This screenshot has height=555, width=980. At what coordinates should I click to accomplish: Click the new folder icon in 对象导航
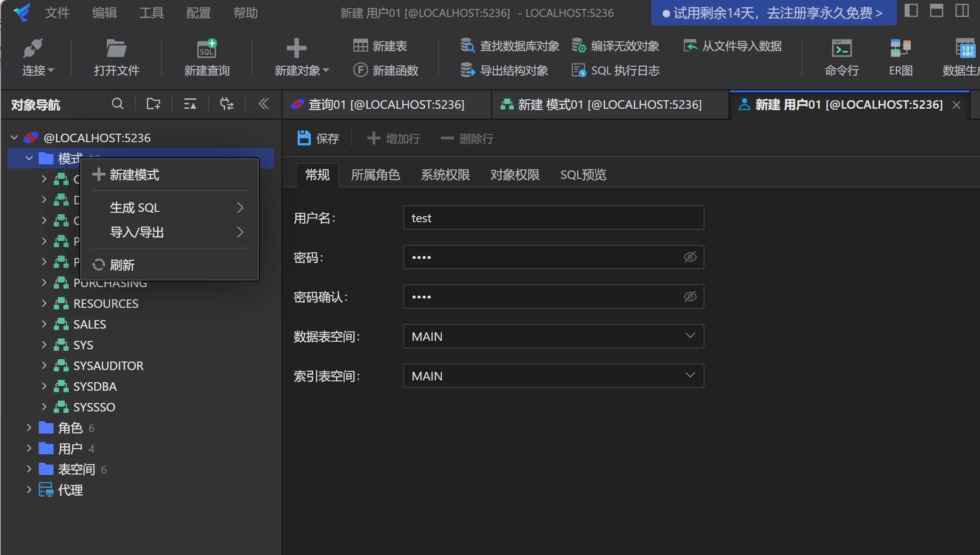point(154,104)
